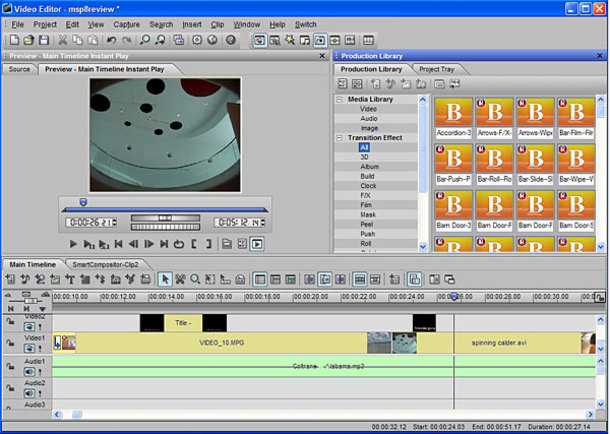Select the 3D transition category

tap(364, 157)
